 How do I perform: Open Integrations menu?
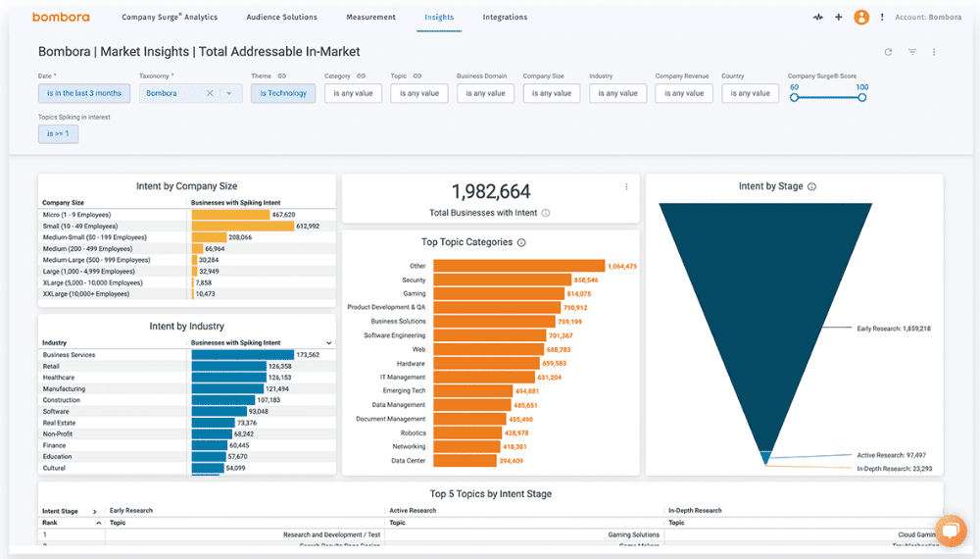pos(505,17)
